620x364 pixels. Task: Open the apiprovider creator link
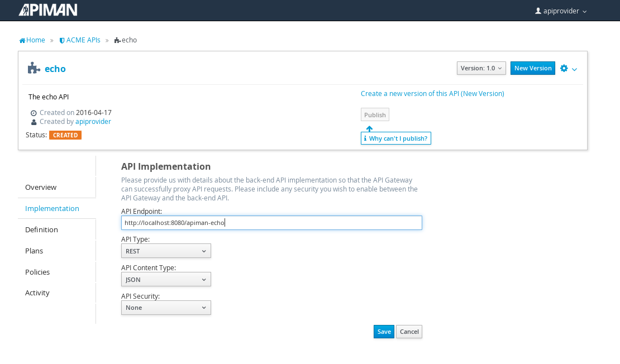click(x=93, y=122)
